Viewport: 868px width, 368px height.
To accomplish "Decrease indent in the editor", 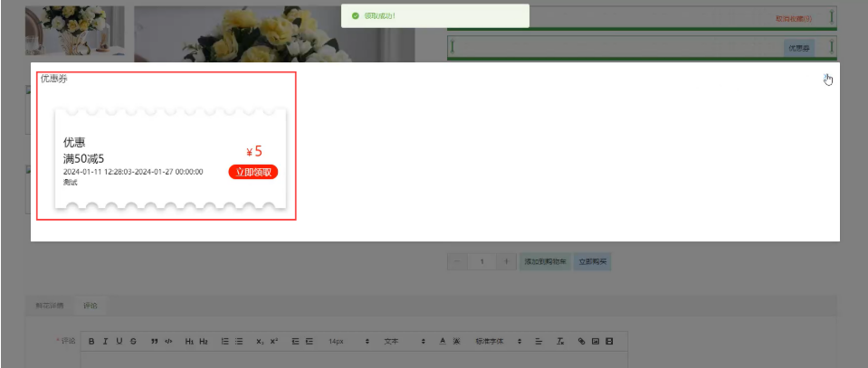I will 296,342.
